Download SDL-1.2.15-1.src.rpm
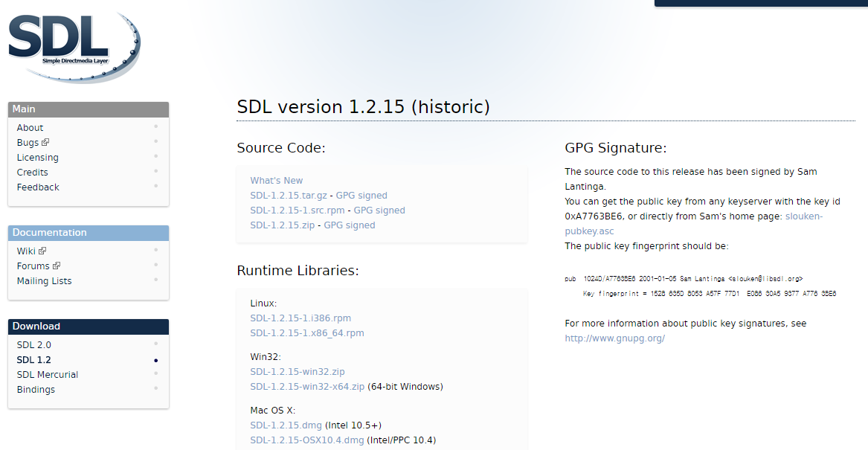The image size is (868, 450). [x=298, y=210]
